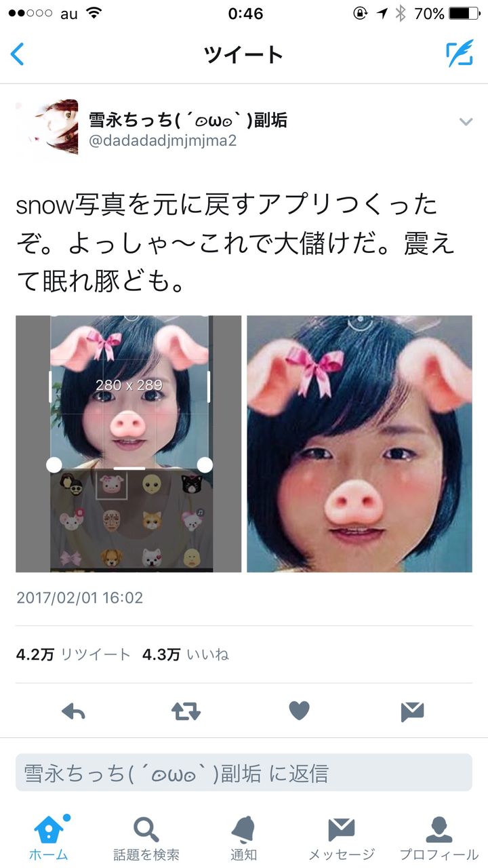View the 4.2万 リツイート list

click(x=73, y=654)
